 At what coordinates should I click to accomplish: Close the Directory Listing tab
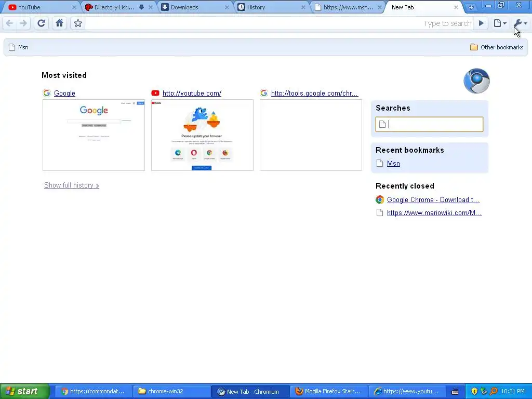[151, 7]
